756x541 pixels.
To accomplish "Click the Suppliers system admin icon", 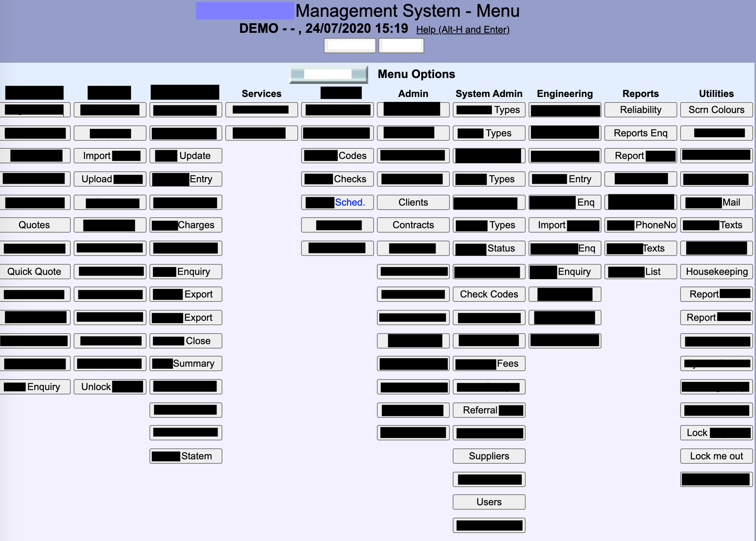I will (x=489, y=456).
